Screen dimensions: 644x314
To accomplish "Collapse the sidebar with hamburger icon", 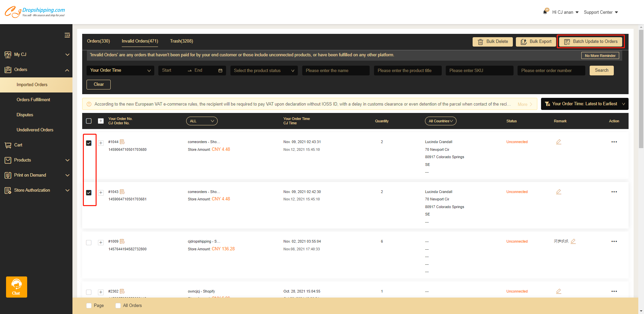I will 67,35.
